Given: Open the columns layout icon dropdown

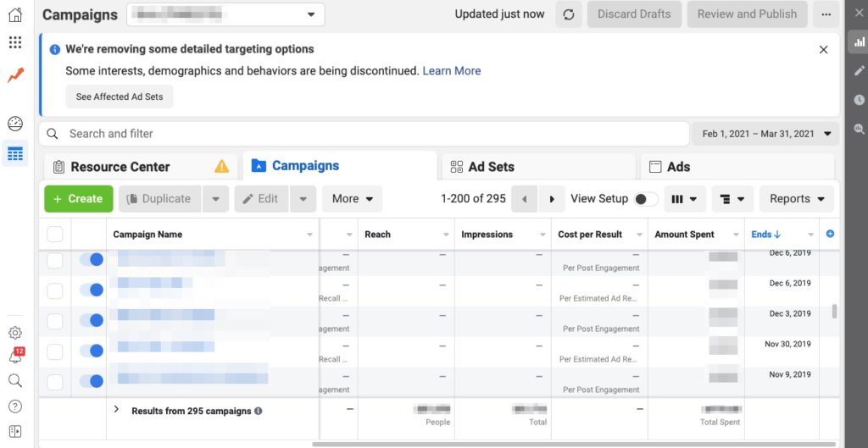Looking at the screenshot, I should click(x=684, y=199).
